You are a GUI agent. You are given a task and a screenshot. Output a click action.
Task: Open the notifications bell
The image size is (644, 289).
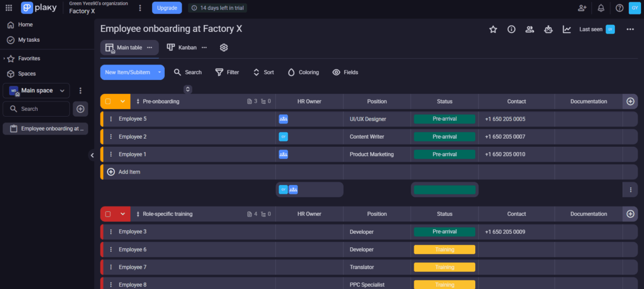[601, 8]
